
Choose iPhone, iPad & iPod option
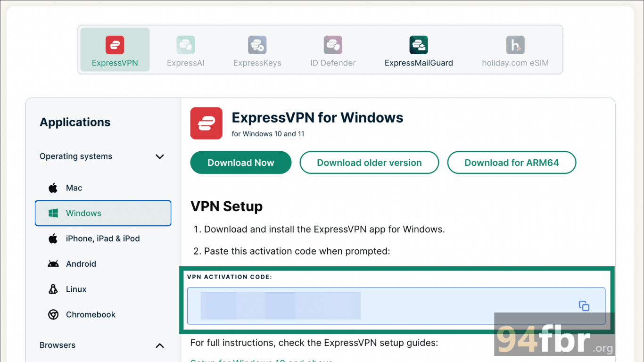point(103,239)
